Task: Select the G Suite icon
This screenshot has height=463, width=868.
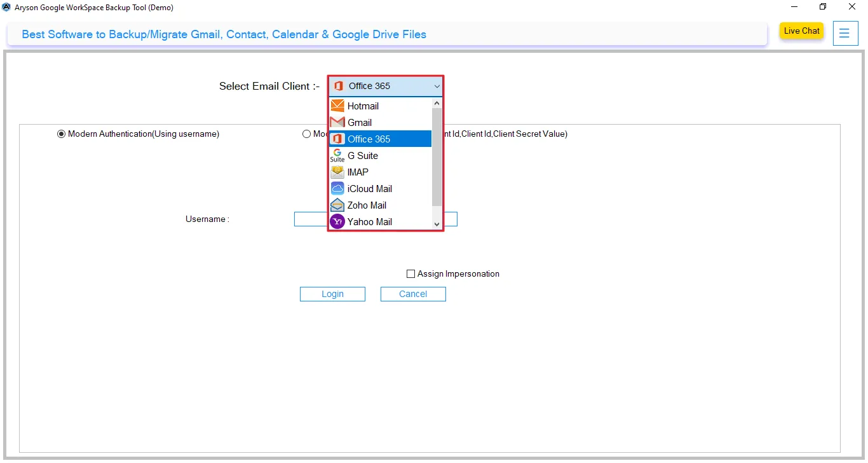Action: (337, 155)
